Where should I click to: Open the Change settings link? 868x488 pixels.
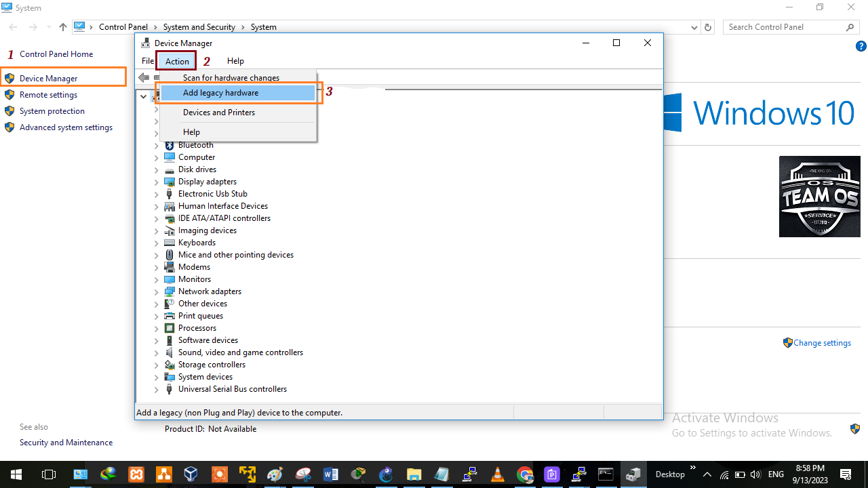(822, 343)
